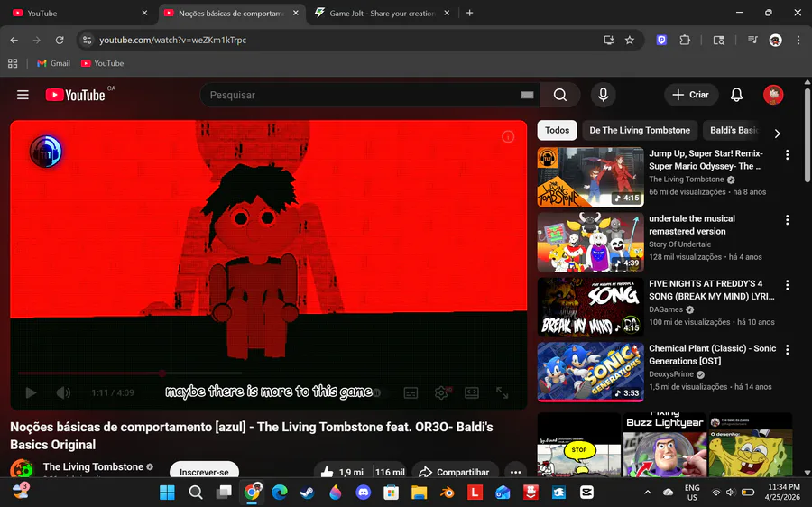Open the SpongeBob short thumbnail
The height and width of the screenshot is (507, 812).
click(750, 445)
